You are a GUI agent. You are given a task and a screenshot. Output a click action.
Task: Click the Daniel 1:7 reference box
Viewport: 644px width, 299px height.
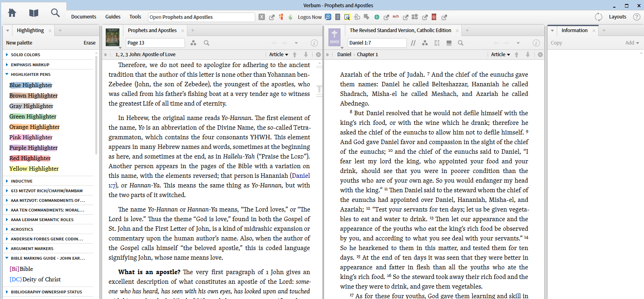pyautogui.click(x=377, y=43)
